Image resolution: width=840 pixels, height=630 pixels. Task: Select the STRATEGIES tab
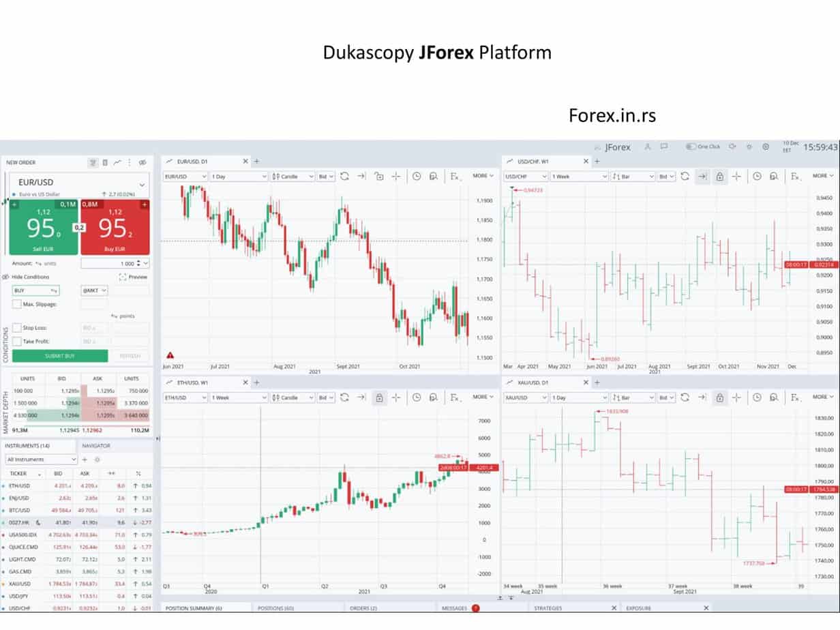[548, 607]
